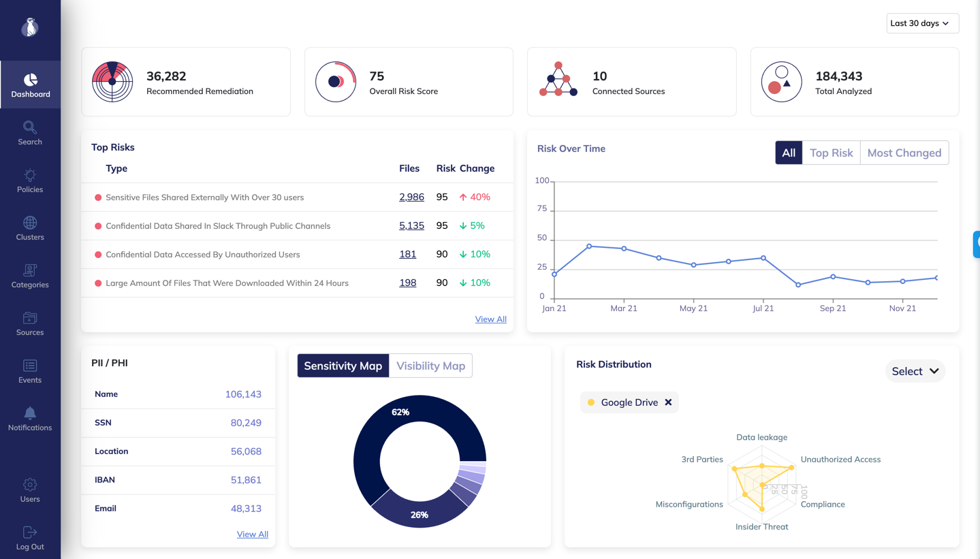Select the Sensitivity Map tab

pyautogui.click(x=343, y=366)
